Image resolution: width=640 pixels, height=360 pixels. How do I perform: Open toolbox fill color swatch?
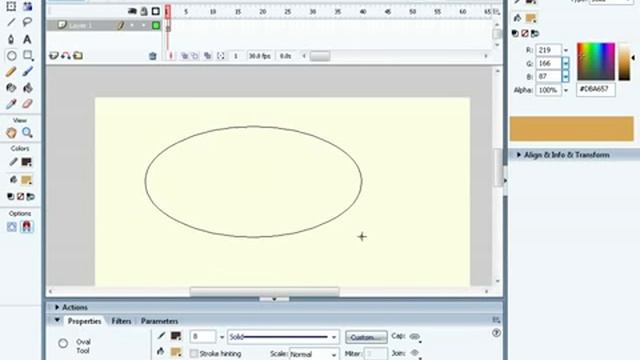point(27,180)
